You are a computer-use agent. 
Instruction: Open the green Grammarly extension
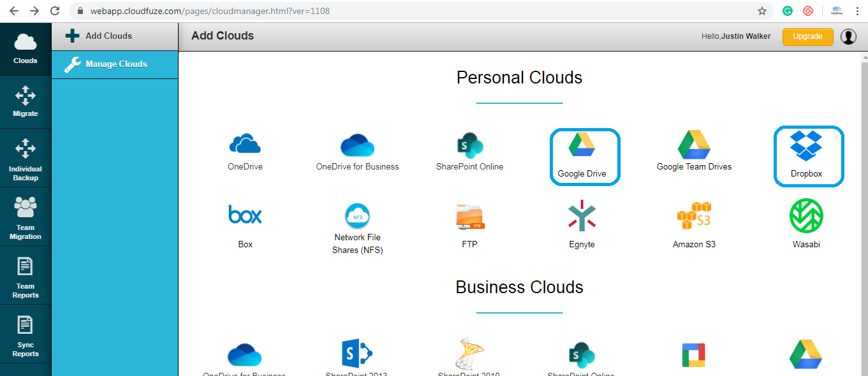(788, 11)
